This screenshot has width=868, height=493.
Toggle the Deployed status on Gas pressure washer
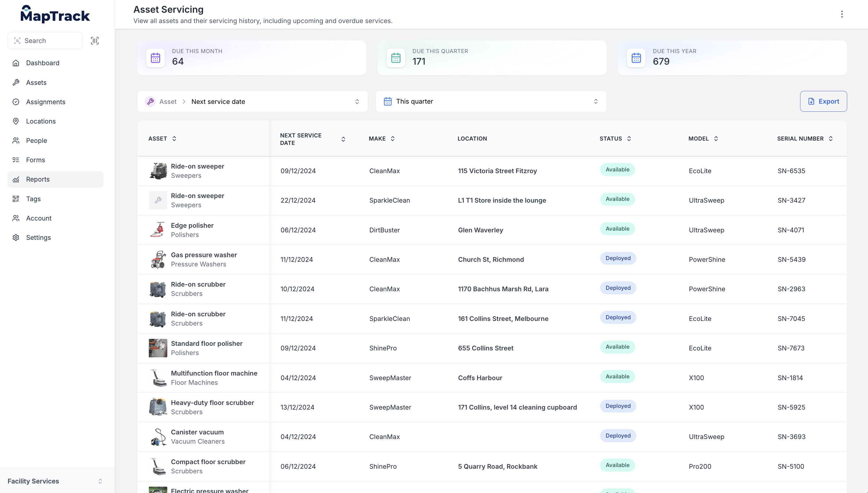point(618,258)
